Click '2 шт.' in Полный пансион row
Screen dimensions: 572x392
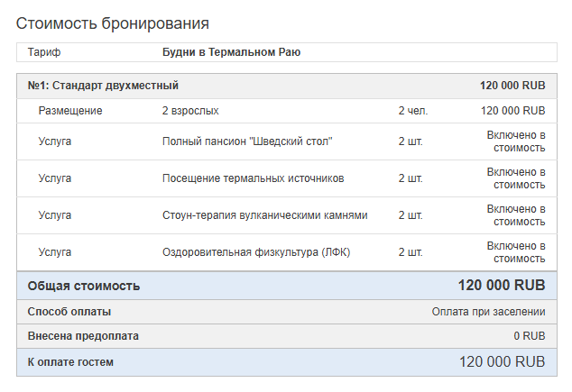point(411,141)
